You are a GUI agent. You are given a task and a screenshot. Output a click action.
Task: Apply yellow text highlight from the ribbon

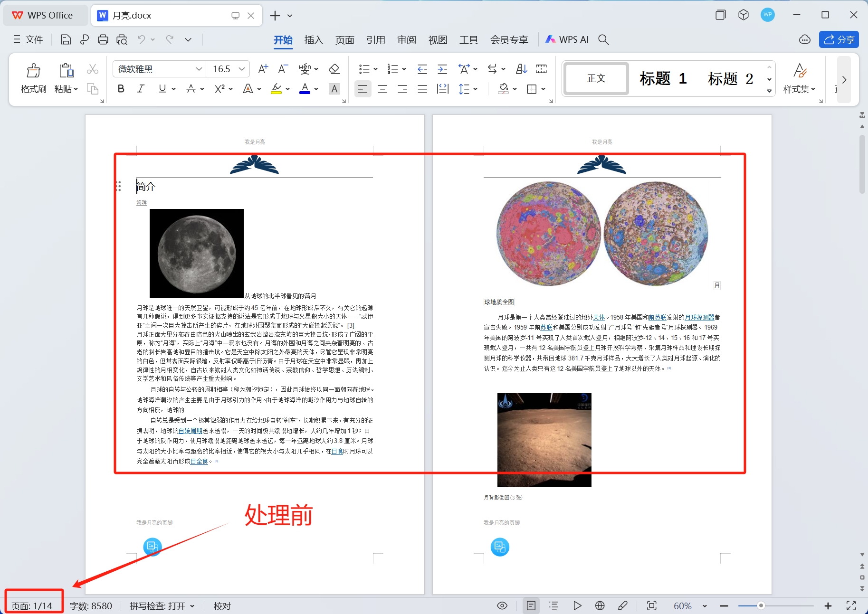[x=277, y=89]
